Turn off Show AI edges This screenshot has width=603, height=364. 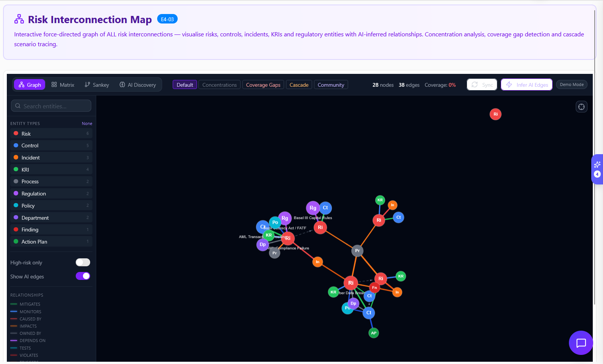(83, 276)
